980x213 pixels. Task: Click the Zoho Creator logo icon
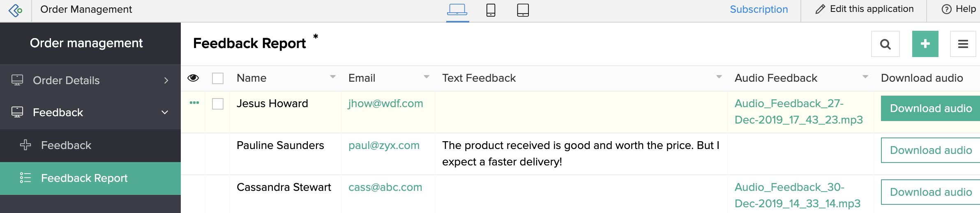(x=16, y=10)
